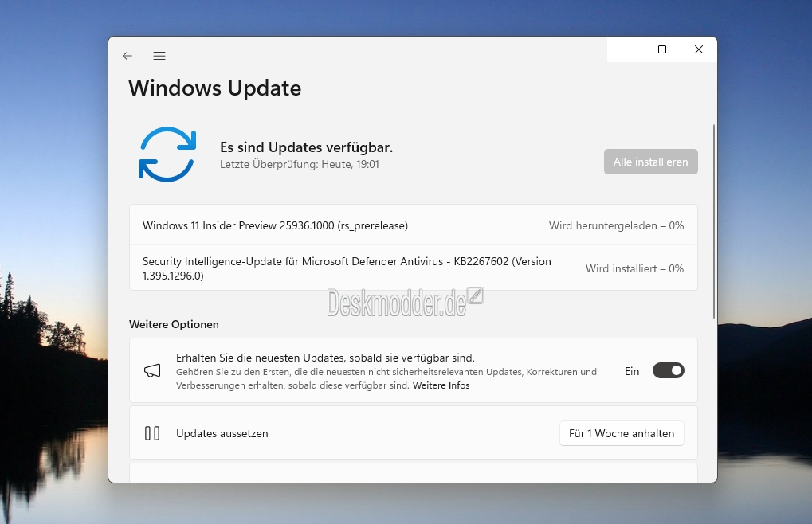Click Erhalten Sie die neuesten Updates text

[x=325, y=358]
